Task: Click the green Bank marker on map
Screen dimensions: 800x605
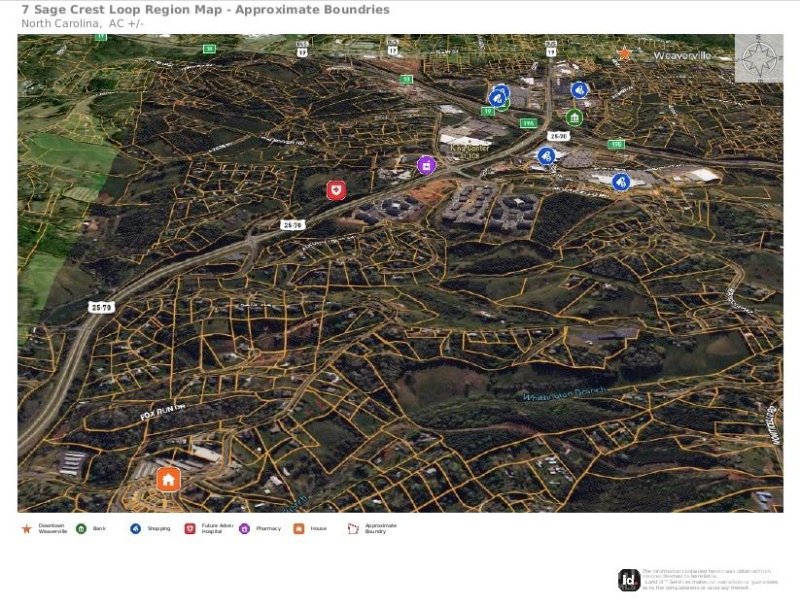Action: 574,117
